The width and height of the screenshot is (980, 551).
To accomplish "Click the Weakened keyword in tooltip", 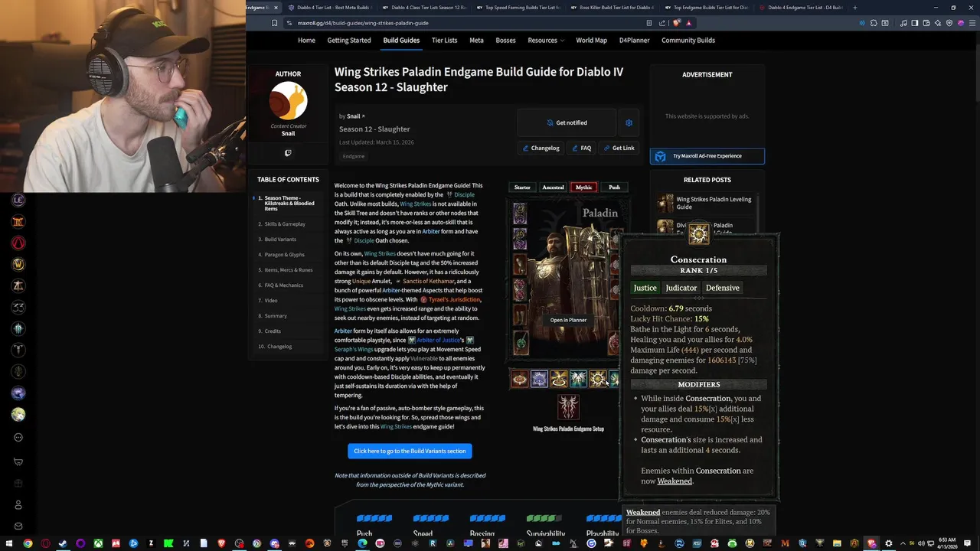I will pos(675,481).
